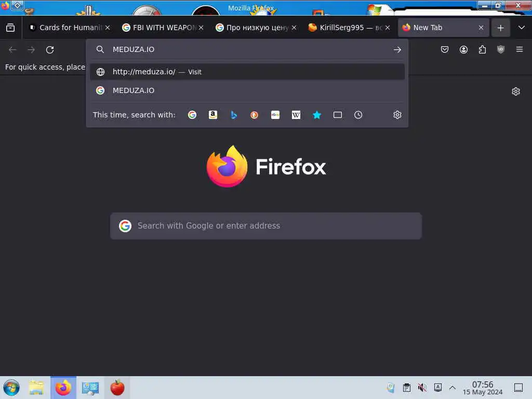Open the Extensions puzzle icon
The width and height of the screenshot is (532, 399).
click(482, 49)
